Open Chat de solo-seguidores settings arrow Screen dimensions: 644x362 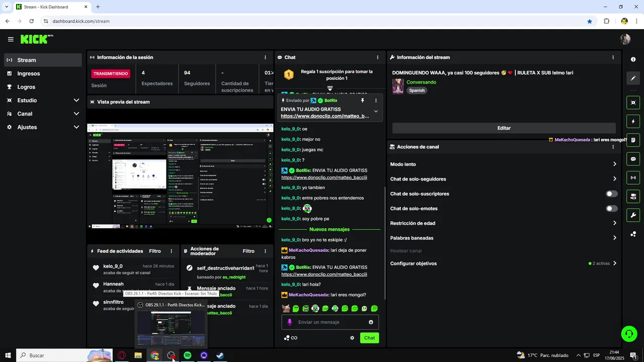click(x=614, y=178)
